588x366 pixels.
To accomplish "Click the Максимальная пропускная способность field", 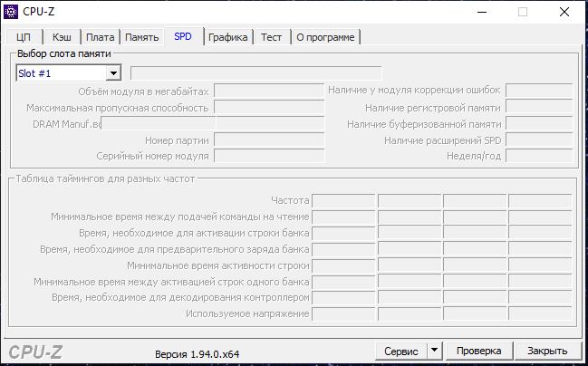I will coord(269,107).
